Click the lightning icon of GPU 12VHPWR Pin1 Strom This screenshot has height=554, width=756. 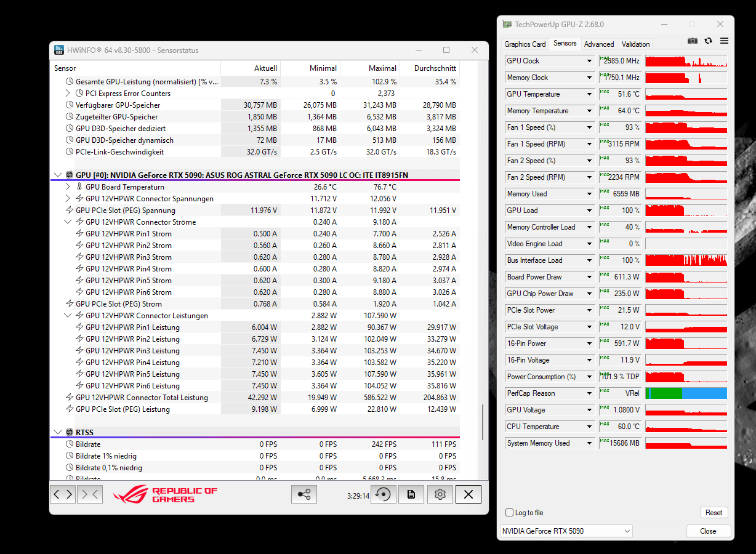79,234
